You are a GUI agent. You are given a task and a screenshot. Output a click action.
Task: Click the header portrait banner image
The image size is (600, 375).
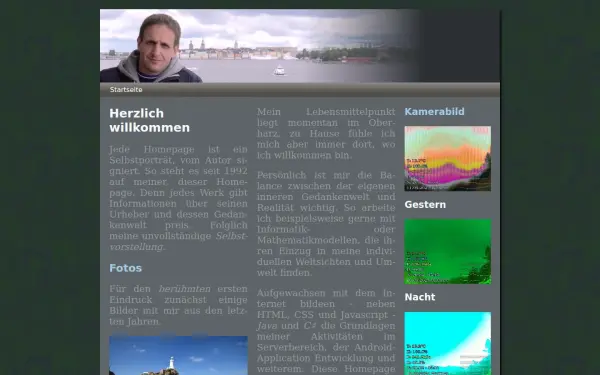pos(300,46)
